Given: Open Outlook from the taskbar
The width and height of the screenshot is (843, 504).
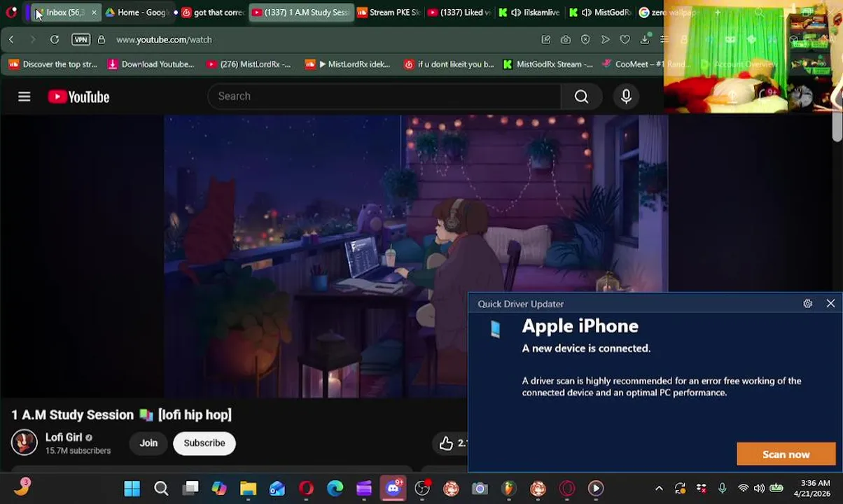Looking at the screenshot, I should click(277, 489).
